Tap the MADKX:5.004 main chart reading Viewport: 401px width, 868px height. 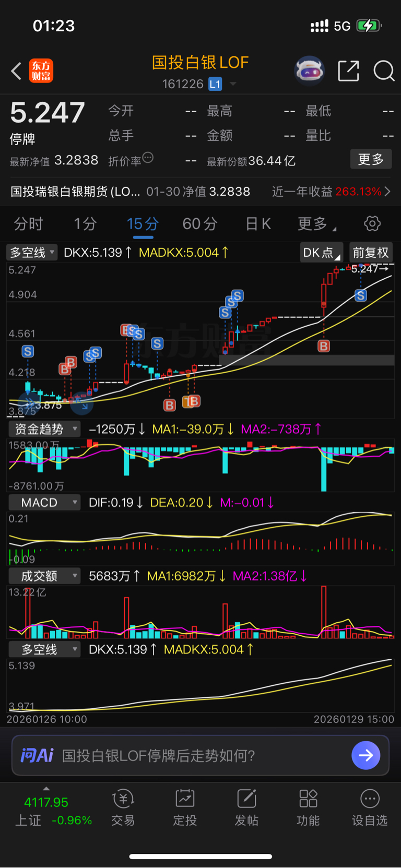[184, 253]
